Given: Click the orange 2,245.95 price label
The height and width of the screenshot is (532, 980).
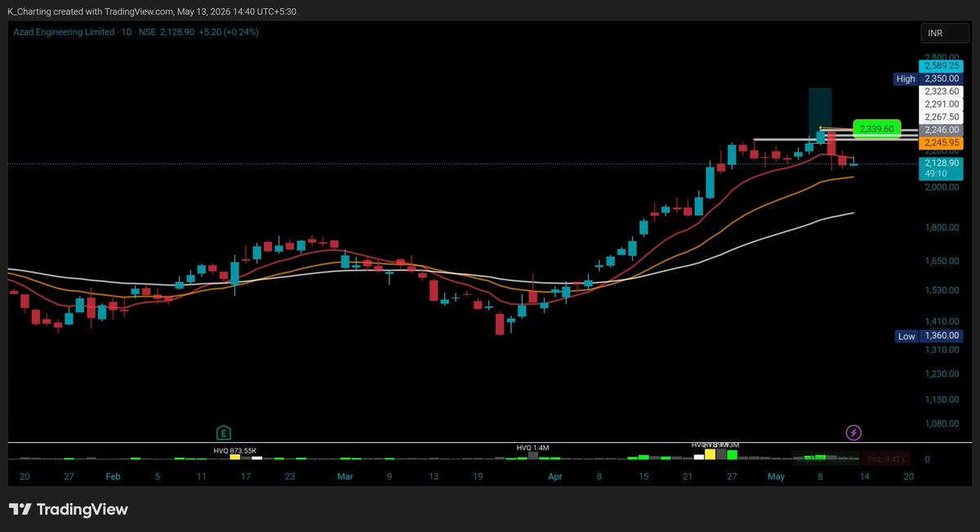Looking at the screenshot, I should point(942,142).
